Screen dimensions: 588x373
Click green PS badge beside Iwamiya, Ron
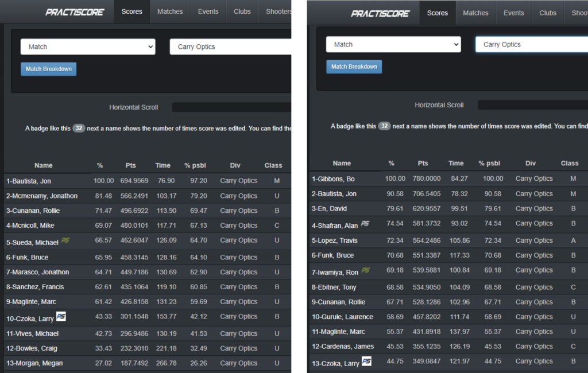coord(366,270)
